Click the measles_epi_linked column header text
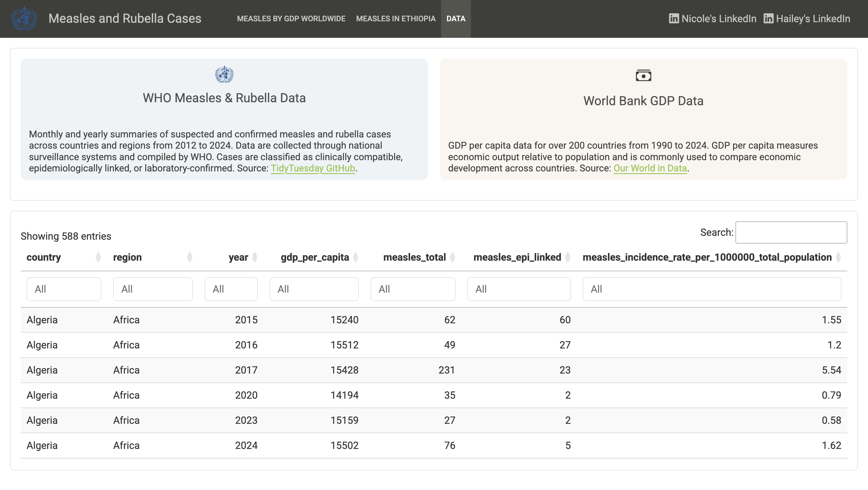The width and height of the screenshot is (868, 490). click(x=517, y=257)
